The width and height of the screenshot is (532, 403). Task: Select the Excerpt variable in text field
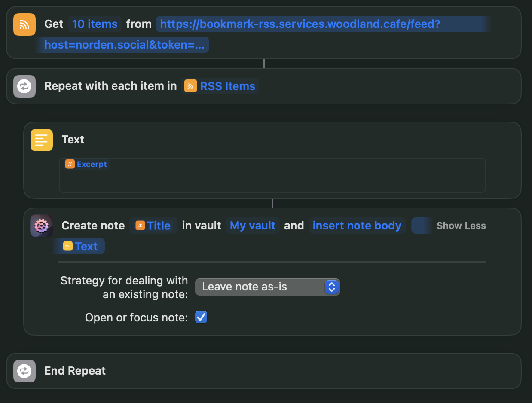pos(86,164)
